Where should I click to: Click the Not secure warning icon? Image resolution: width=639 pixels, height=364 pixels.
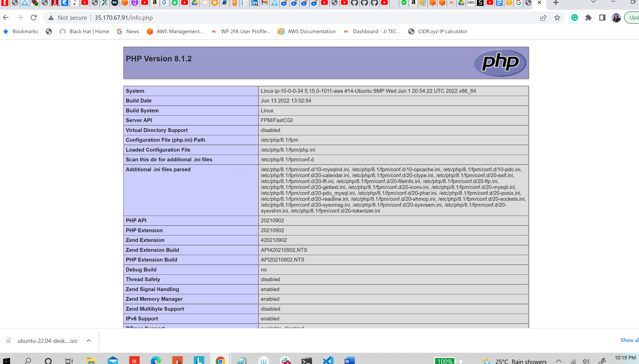(x=51, y=18)
